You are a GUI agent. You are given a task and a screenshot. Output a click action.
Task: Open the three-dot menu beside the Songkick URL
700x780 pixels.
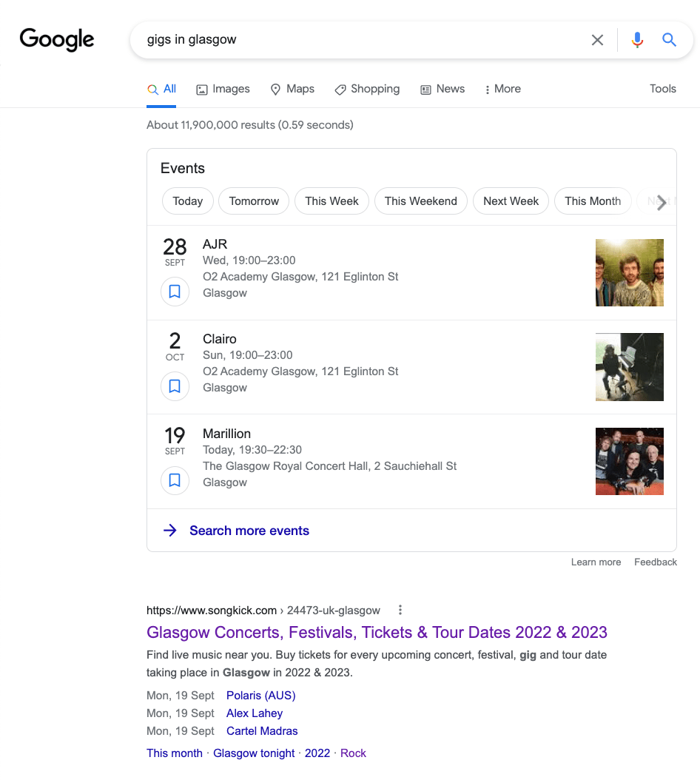pyautogui.click(x=400, y=610)
